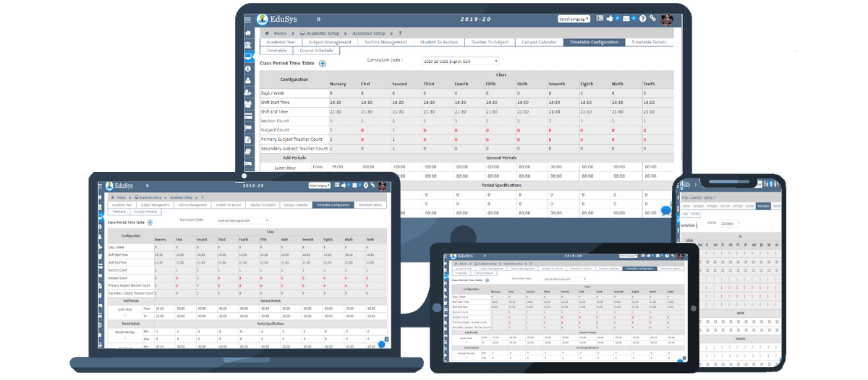Open the Select Language dropdown on the monitor
868x380 pixels.
(574, 18)
